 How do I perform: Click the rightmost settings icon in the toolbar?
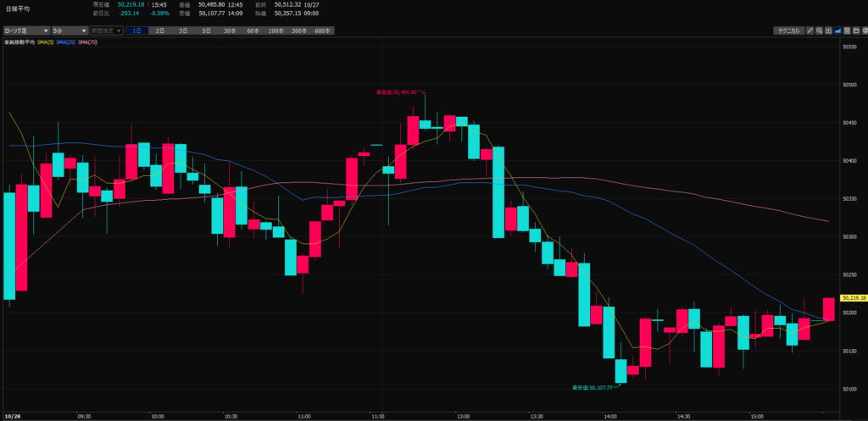[863, 30]
